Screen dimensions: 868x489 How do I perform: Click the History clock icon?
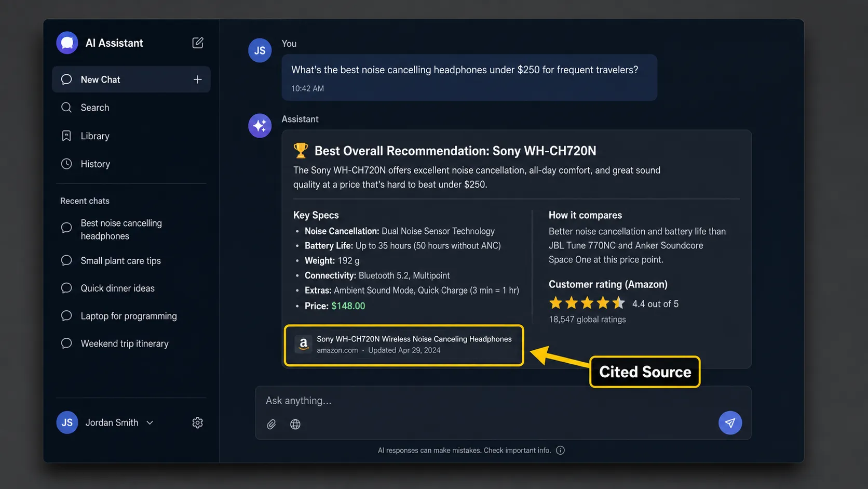coord(66,164)
